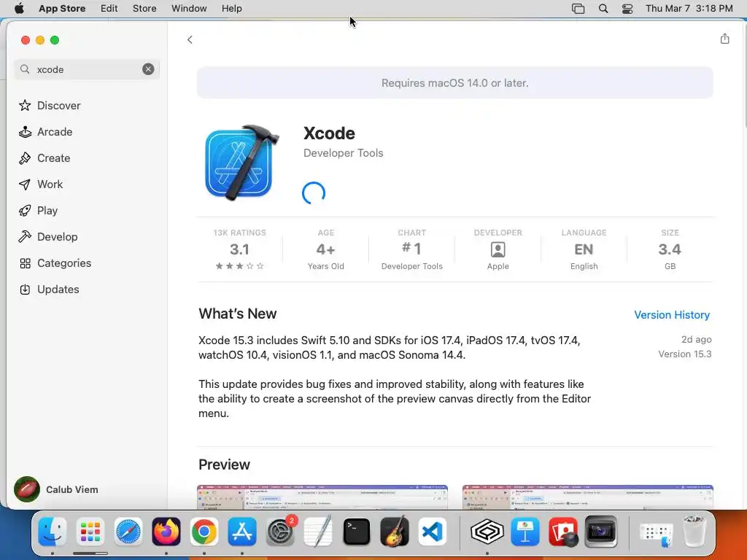Launch GarageBand from the Dock
Image resolution: width=747 pixels, height=560 pixels.
pyautogui.click(x=395, y=531)
